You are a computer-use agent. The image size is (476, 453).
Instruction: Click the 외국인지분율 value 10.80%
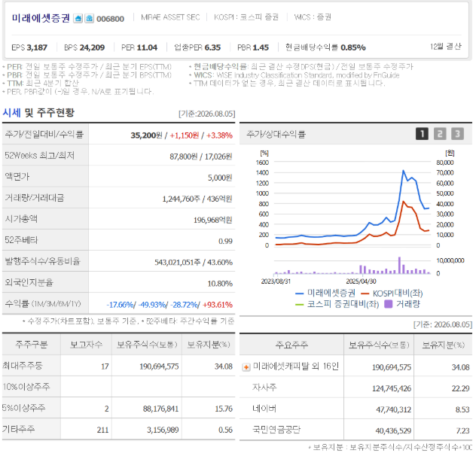pos(220,284)
